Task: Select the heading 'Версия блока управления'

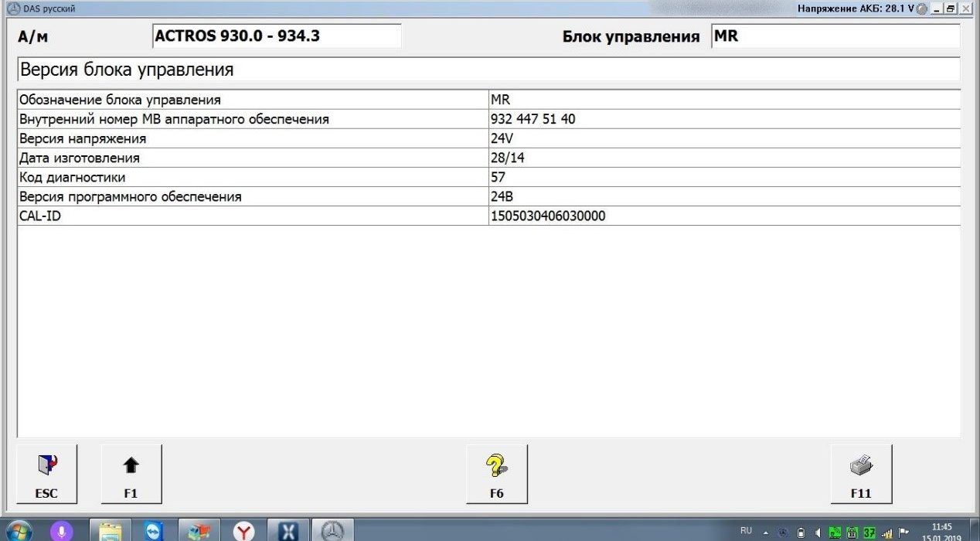Action: (x=127, y=70)
